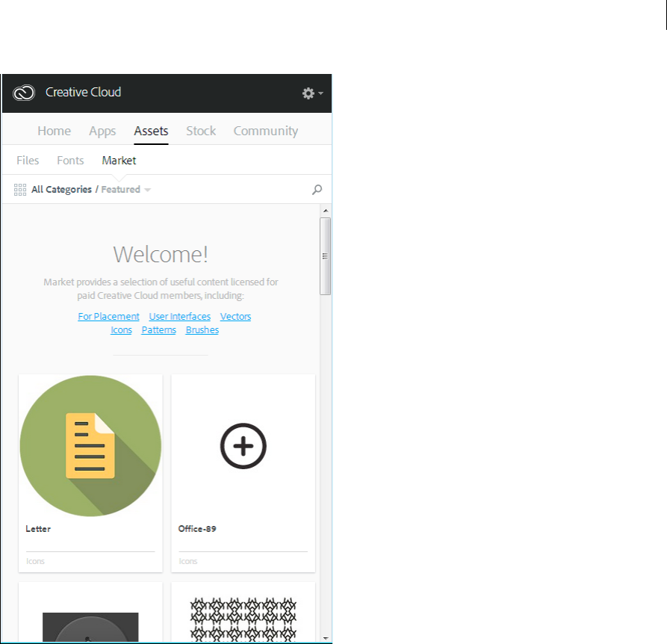This screenshot has height=644, width=667.
Task: Click the scrollbar up arrow
Action: [326, 211]
